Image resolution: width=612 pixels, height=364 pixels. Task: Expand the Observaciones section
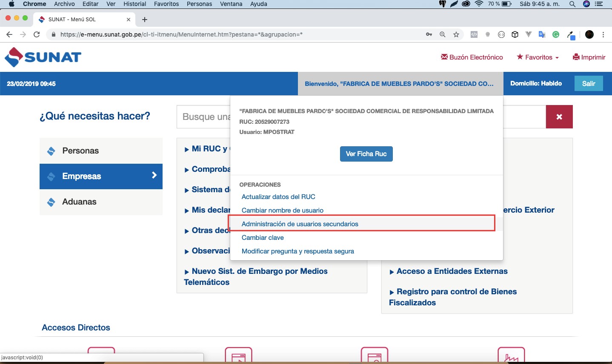(207, 251)
